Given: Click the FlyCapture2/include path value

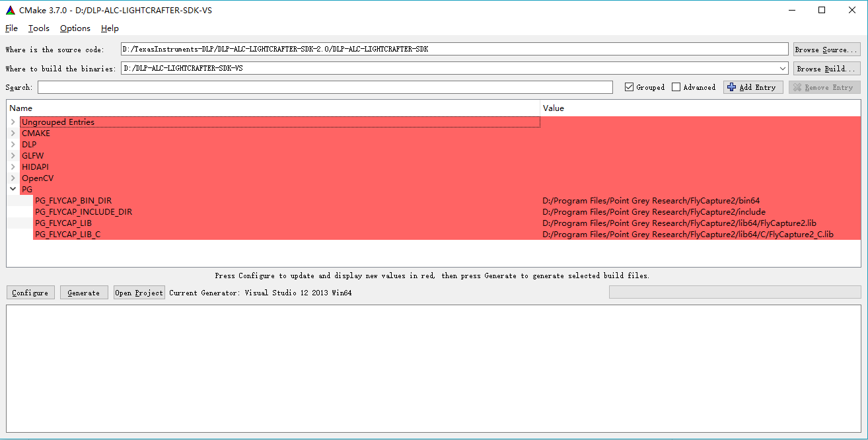Looking at the screenshot, I should [654, 212].
